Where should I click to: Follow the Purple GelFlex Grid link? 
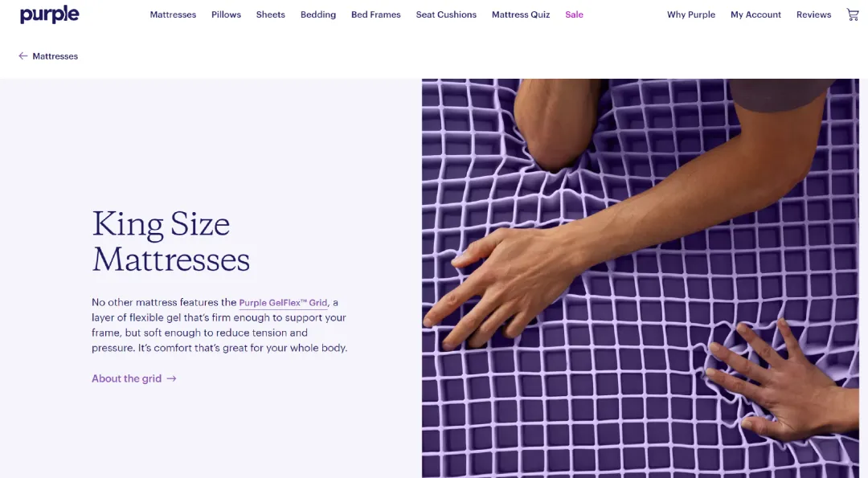click(x=283, y=303)
